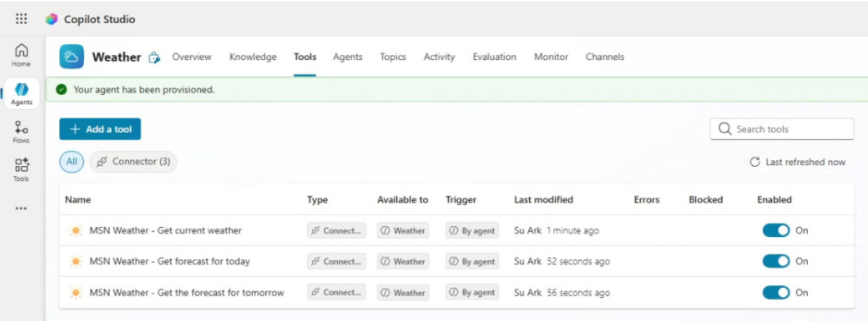This screenshot has height=321, width=868.
Task: Open the app launcher waffle icon
Action: [21, 19]
